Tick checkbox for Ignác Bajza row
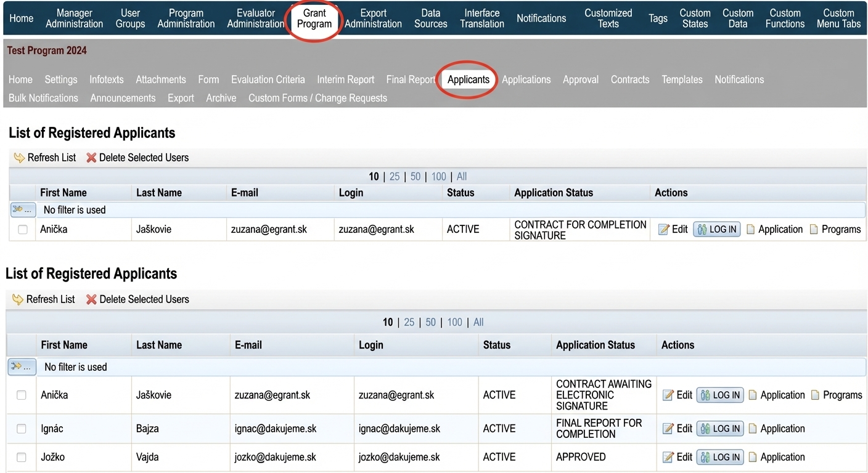The width and height of the screenshot is (868, 473). click(x=22, y=429)
